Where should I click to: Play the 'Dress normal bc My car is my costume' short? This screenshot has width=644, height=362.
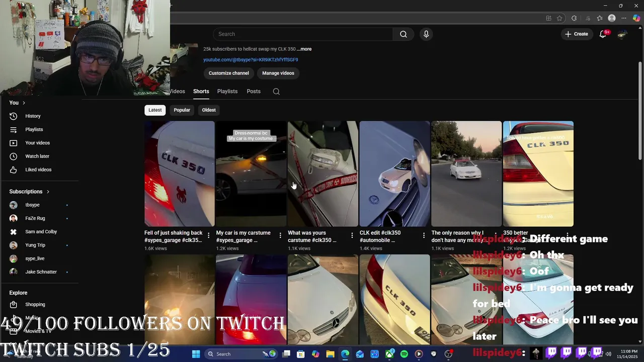point(251,174)
